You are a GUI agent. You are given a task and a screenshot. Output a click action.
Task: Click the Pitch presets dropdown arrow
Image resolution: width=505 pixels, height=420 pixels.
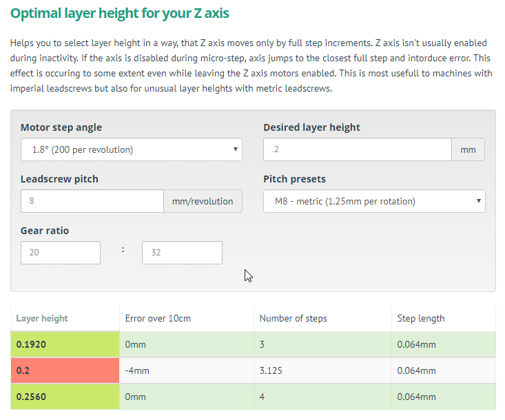479,201
